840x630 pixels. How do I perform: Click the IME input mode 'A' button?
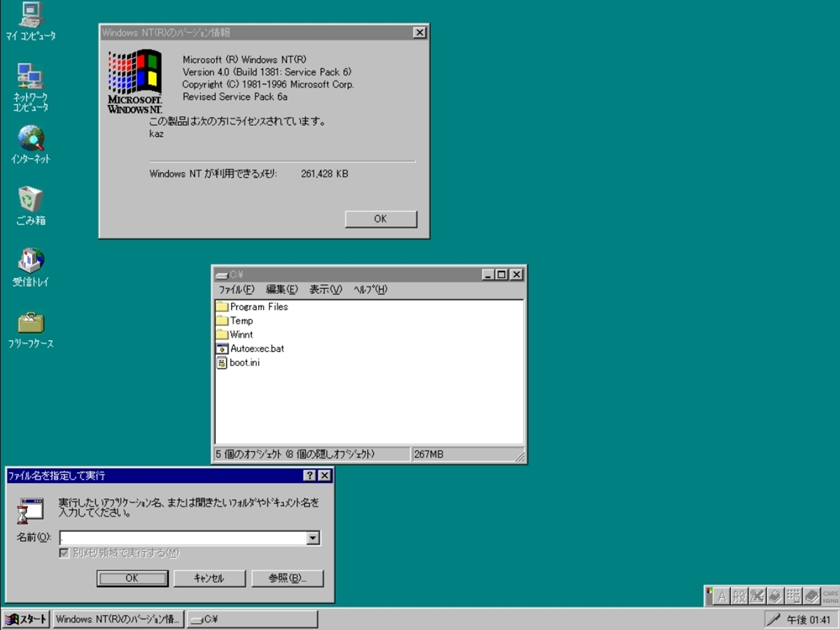pyautogui.click(x=722, y=596)
